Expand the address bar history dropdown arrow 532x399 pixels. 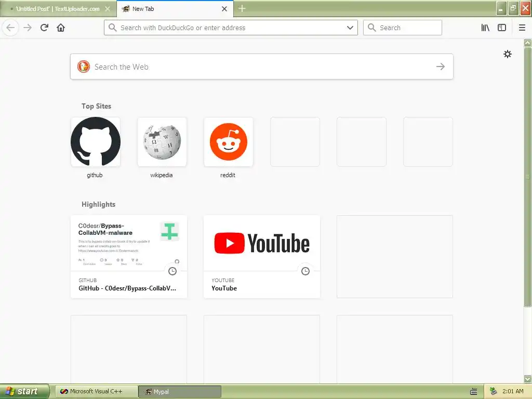350,28
